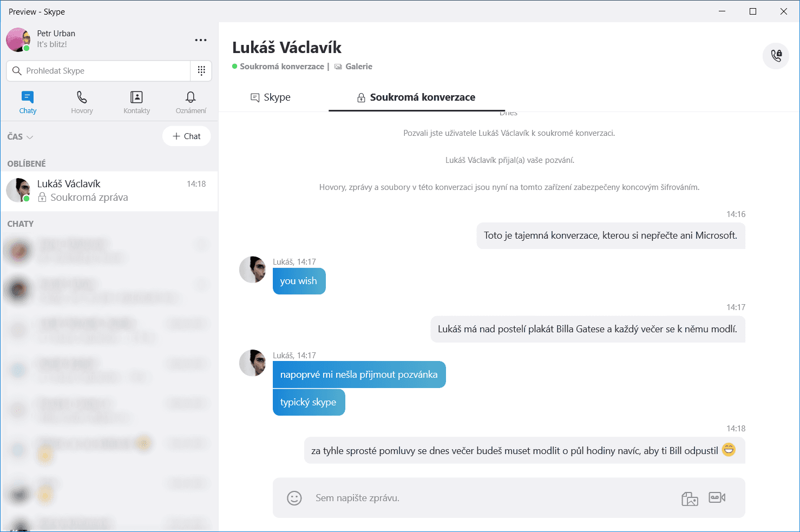Expand the ČAS sorting dropdown

(19, 136)
